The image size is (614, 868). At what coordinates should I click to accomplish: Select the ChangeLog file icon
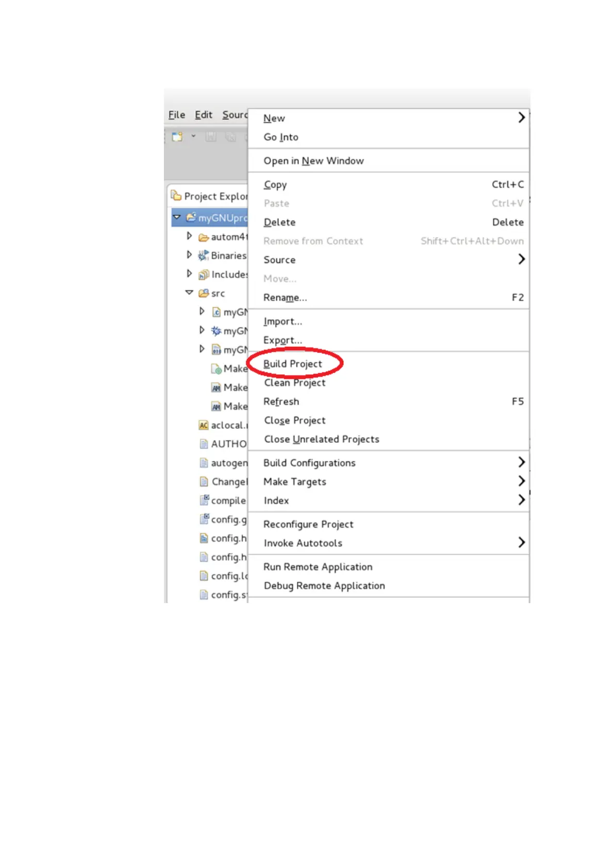pos(204,481)
